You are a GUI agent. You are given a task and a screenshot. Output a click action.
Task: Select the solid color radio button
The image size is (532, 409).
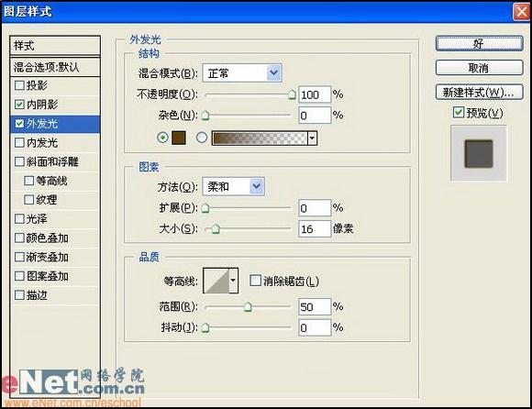[163, 138]
